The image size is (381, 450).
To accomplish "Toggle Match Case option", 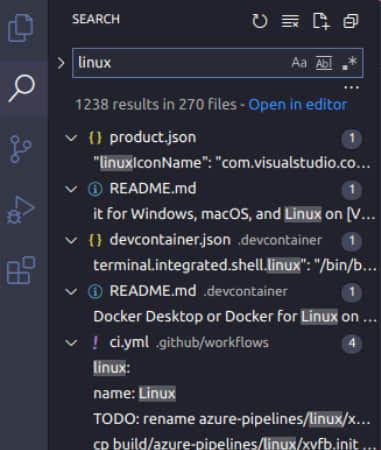I will (x=299, y=63).
